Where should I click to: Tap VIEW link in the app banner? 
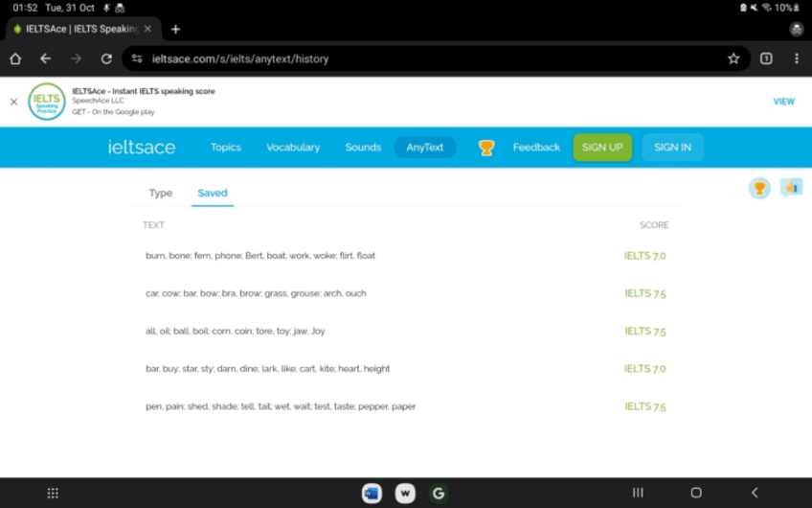pyautogui.click(x=783, y=102)
